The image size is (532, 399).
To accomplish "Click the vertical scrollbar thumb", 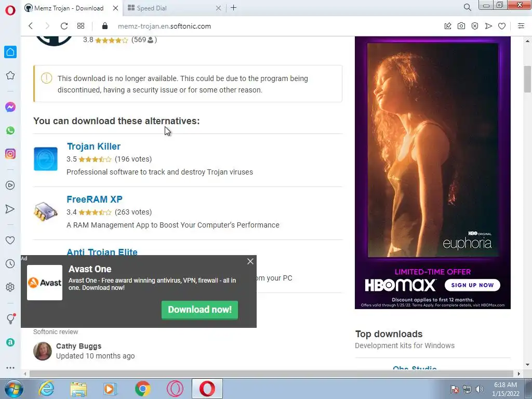I will pos(527,79).
